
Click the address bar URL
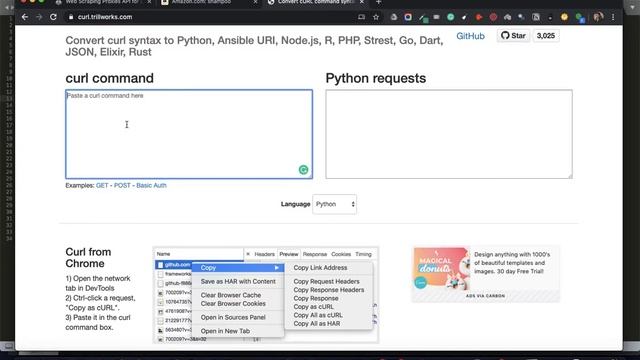[105, 17]
